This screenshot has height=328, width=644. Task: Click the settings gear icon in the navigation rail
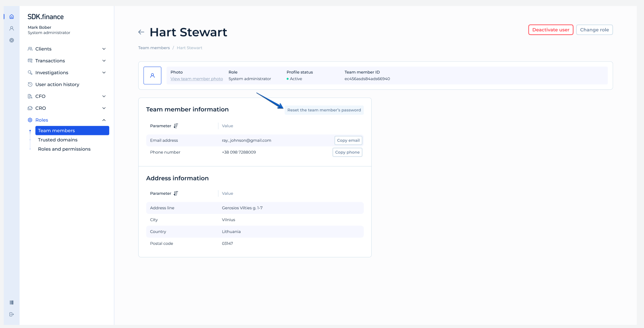(12, 40)
